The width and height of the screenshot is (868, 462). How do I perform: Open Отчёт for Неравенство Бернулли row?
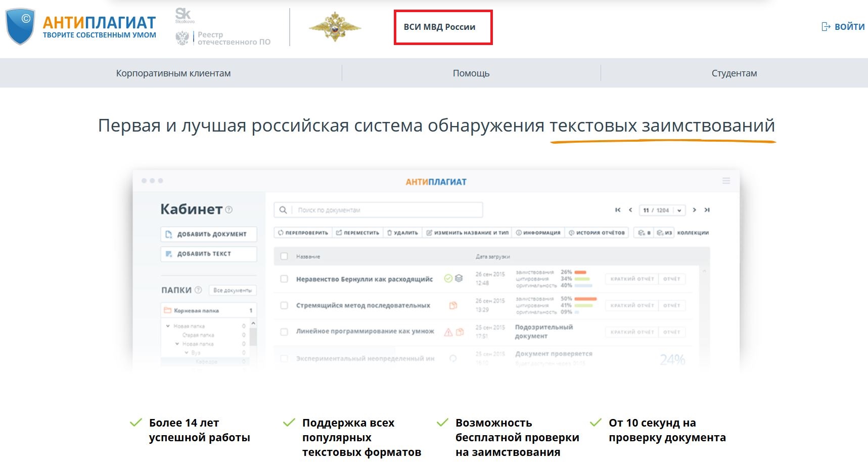point(672,279)
